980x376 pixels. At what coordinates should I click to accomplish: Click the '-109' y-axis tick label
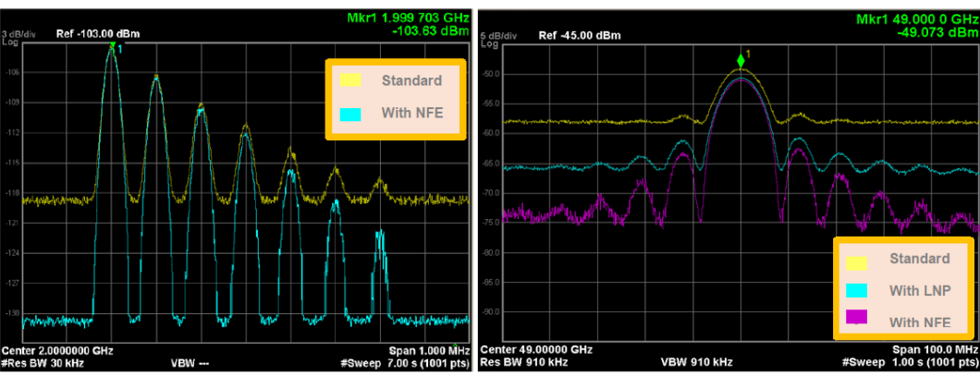point(15,103)
